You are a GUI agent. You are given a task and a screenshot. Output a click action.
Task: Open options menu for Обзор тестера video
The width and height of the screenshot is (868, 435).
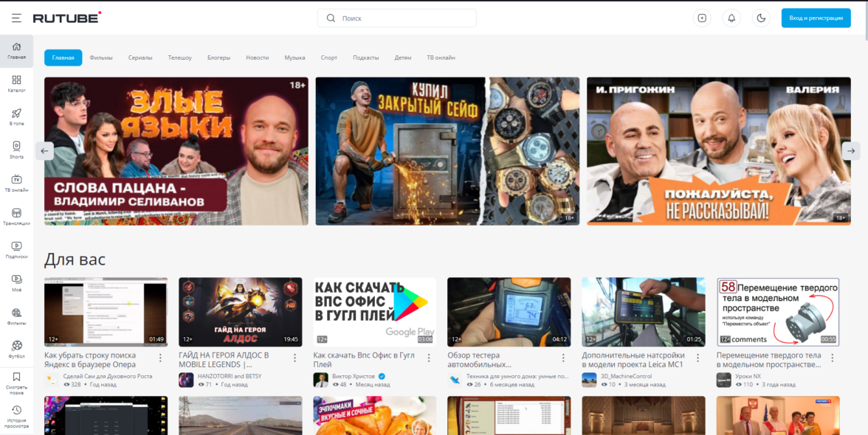[x=564, y=358]
